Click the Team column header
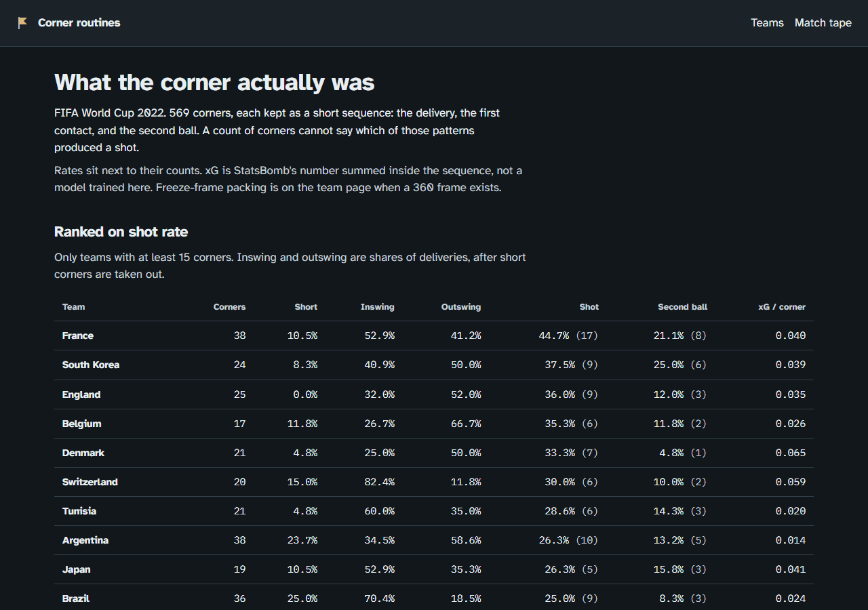Screen dimensions: 868x610 pos(74,307)
